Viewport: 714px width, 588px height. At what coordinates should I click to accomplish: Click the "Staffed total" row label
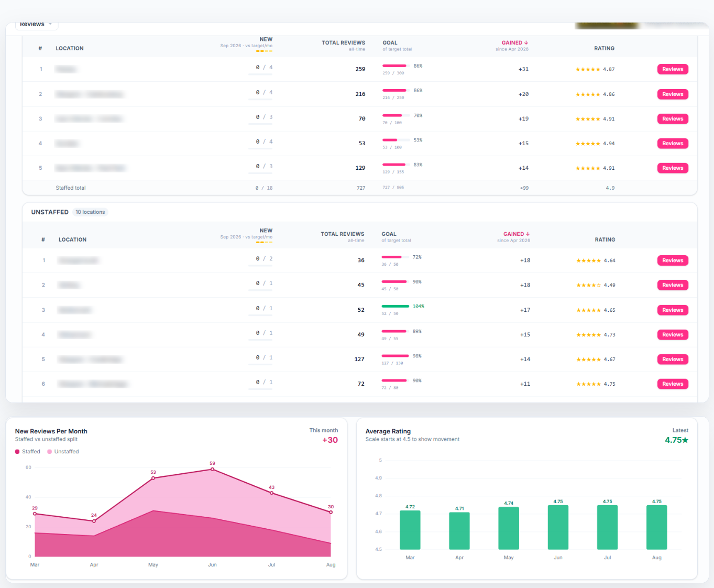tap(71, 188)
